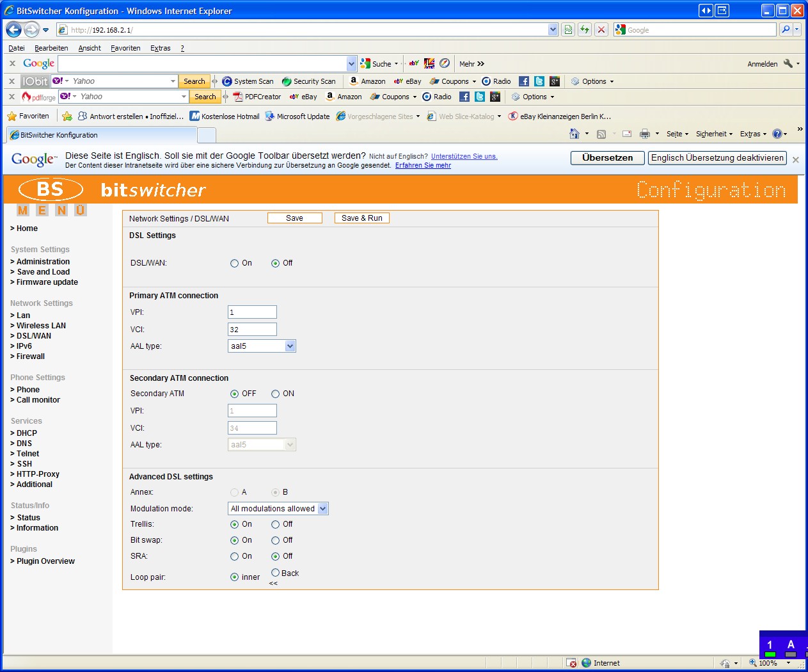Click the primary VPI input field

coord(252,312)
